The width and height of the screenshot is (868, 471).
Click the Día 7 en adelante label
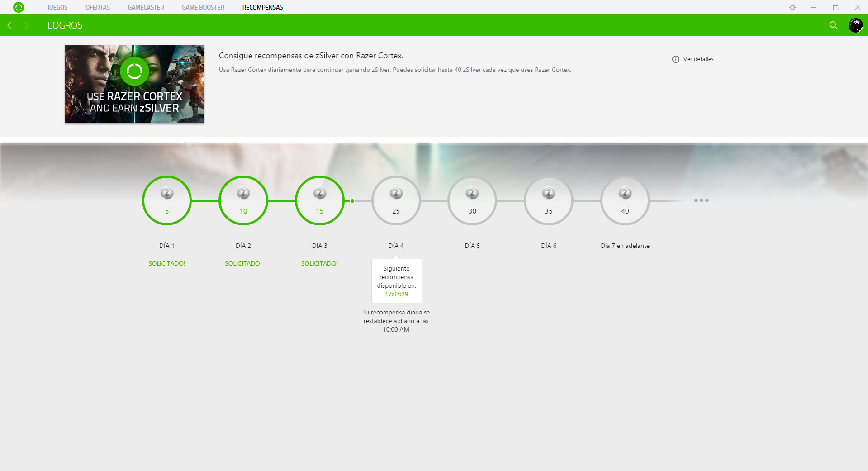pyautogui.click(x=625, y=246)
